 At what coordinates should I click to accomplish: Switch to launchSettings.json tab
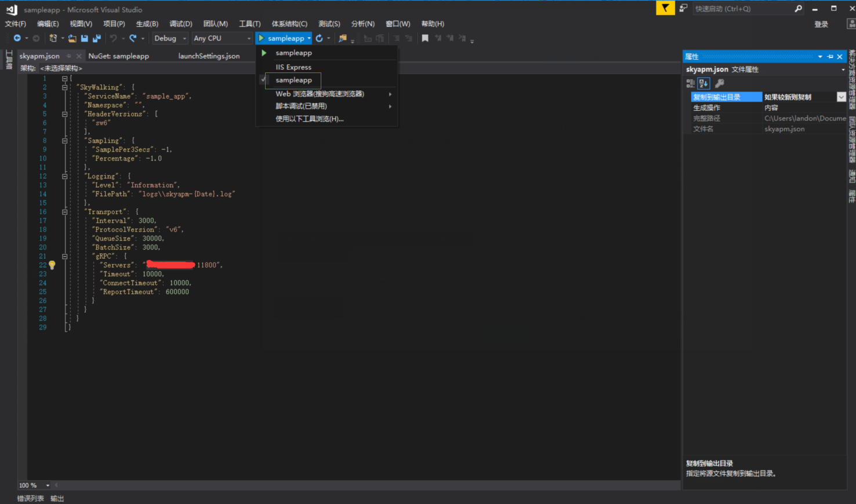(209, 56)
